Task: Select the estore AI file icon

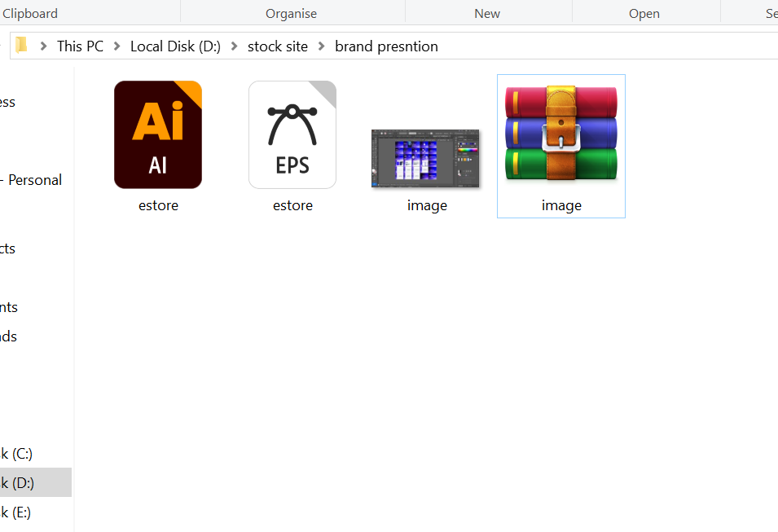Action: point(158,134)
